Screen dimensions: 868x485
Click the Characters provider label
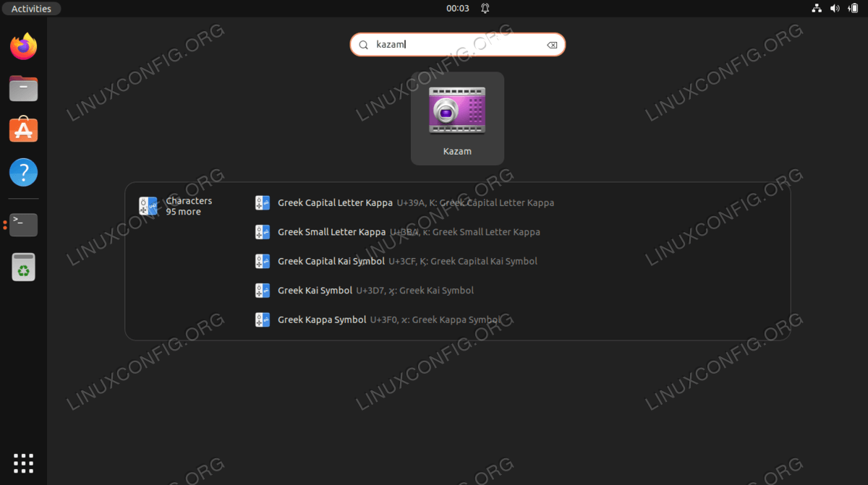click(x=189, y=201)
